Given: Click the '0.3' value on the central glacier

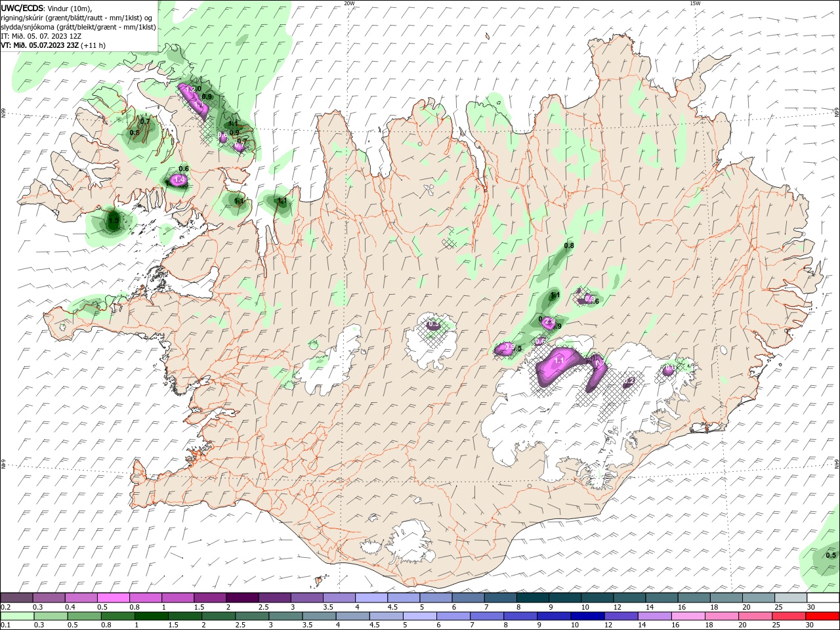Looking at the screenshot, I should 433,324.
